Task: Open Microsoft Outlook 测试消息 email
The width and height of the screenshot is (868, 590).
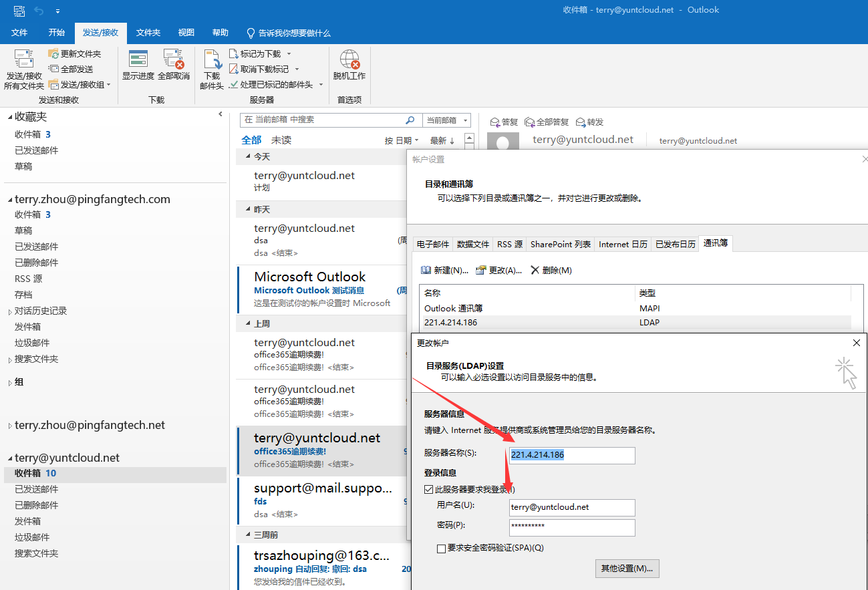Action: pos(322,289)
